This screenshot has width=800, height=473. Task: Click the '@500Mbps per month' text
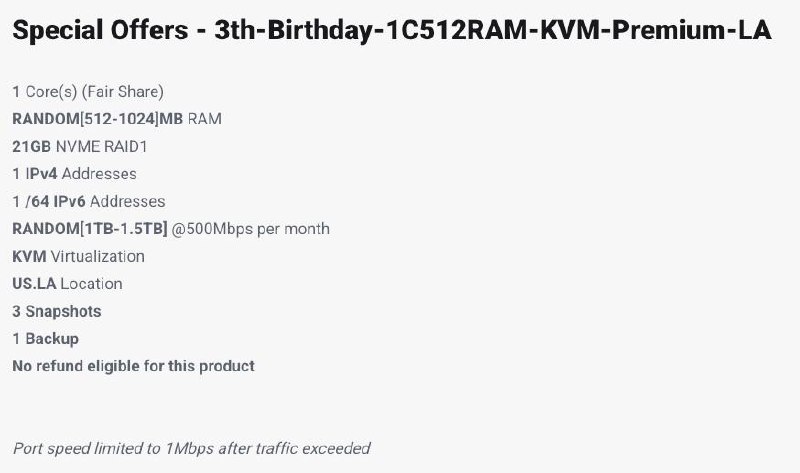tap(251, 229)
